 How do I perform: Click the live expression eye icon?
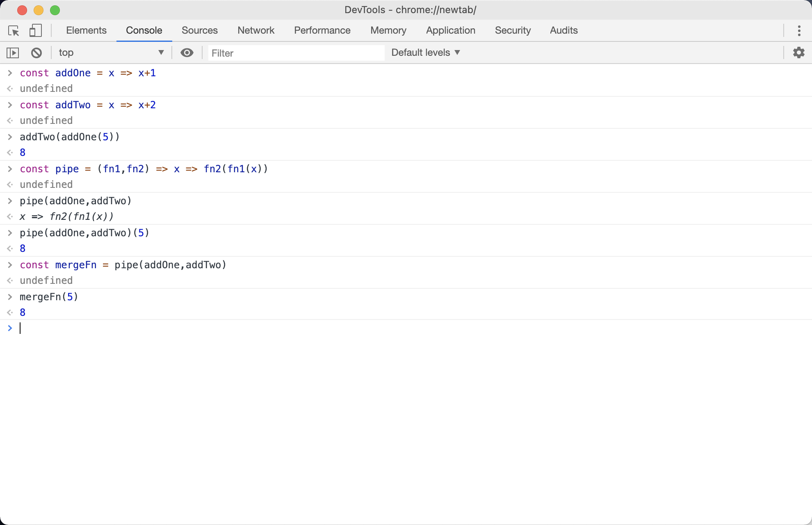pos(187,52)
